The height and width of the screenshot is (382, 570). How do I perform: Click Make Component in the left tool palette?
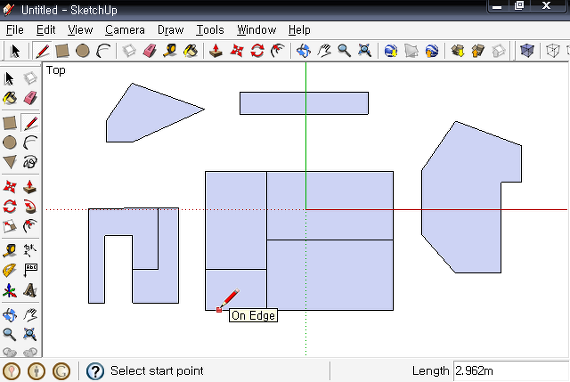30,78
